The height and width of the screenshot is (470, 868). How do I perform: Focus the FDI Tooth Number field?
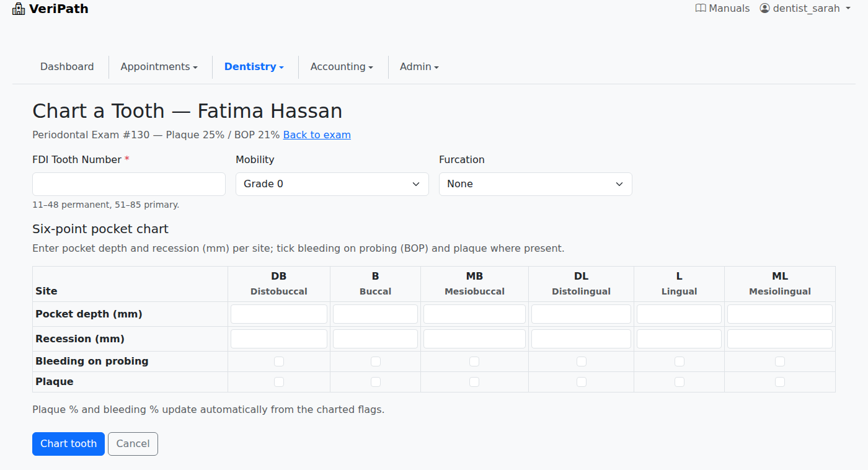129,184
